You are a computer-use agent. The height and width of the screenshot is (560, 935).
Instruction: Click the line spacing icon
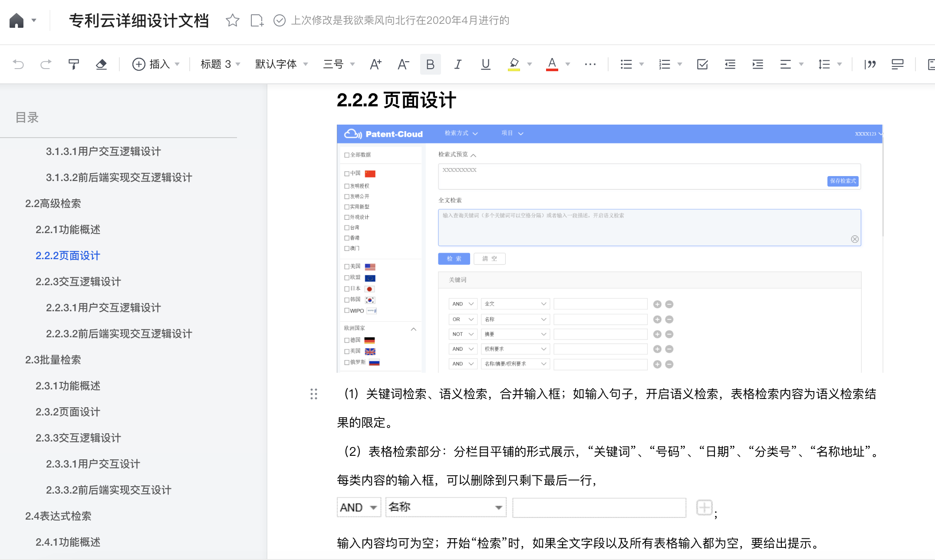[x=824, y=64]
